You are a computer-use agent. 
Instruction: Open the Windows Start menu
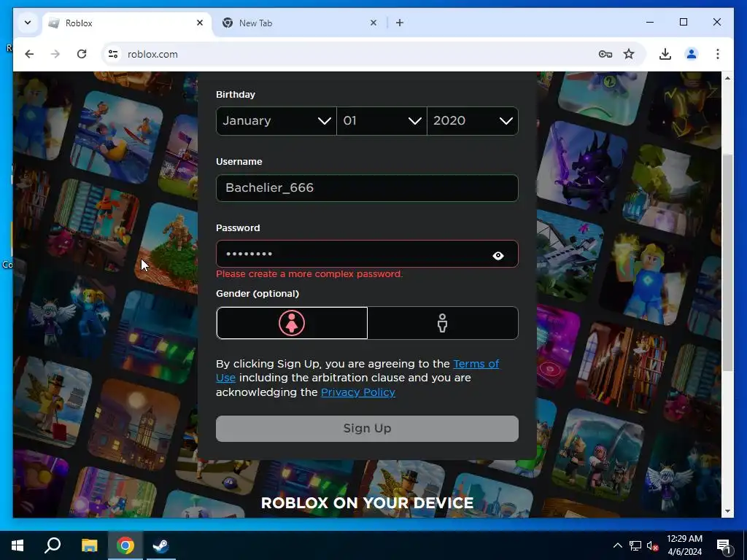(x=18, y=545)
